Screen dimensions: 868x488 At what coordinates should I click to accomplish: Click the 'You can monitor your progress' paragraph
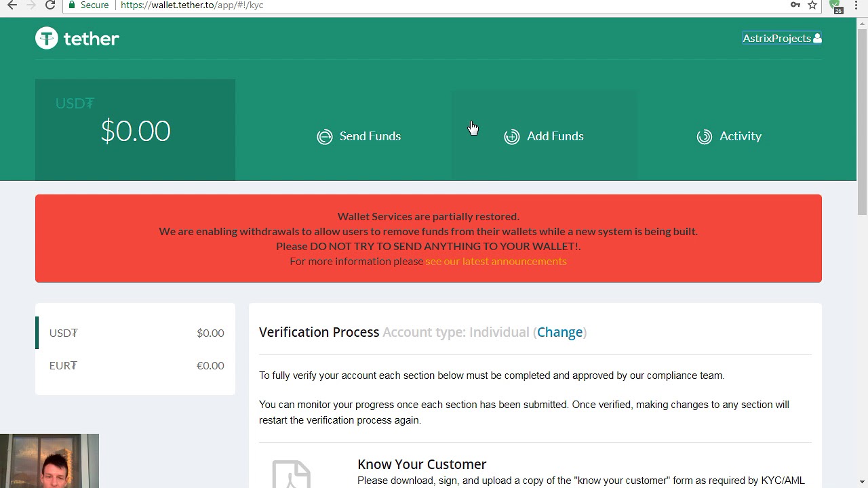524,412
